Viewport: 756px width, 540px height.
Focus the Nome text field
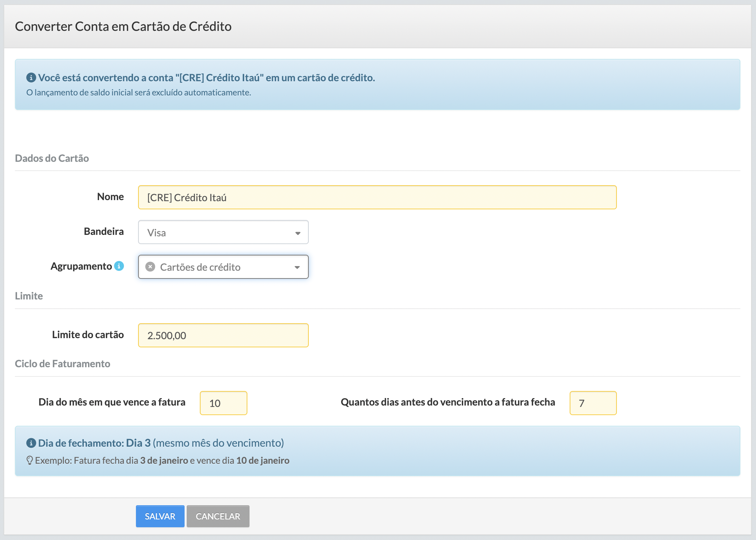point(377,197)
